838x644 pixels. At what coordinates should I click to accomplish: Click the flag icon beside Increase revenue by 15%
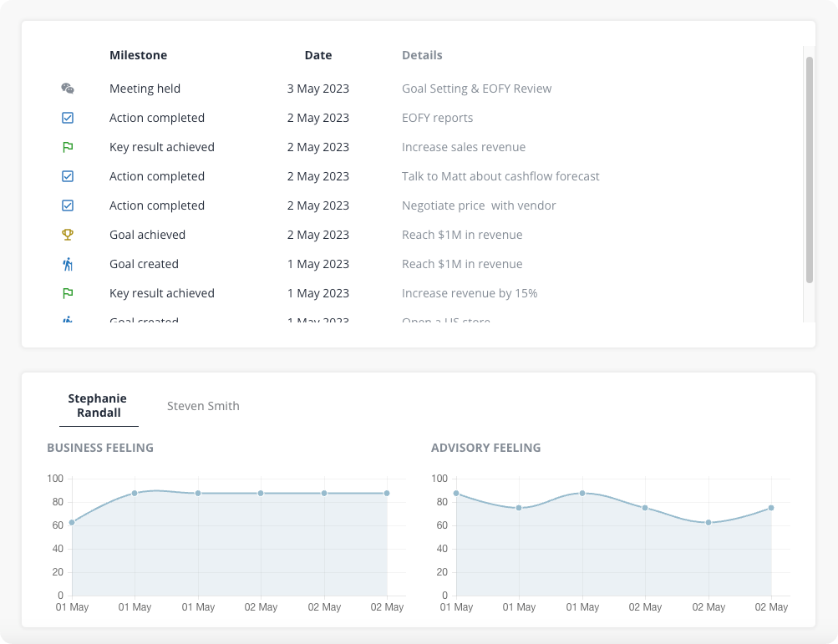(x=68, y=292)
